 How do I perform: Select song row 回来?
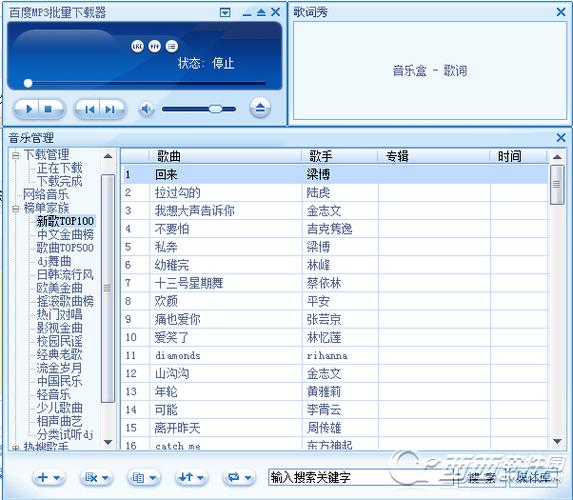click(334, 174)
